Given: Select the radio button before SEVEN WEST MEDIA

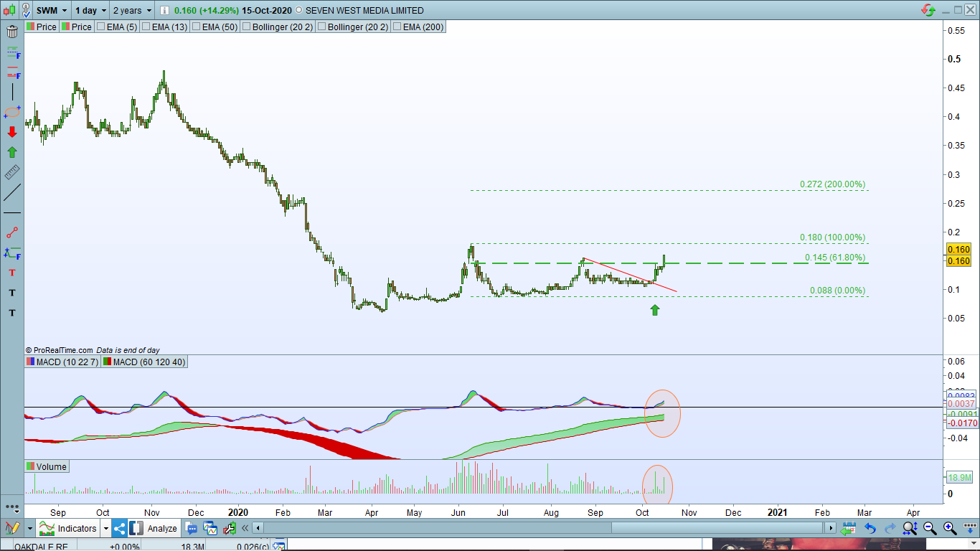Looking at the screenshot, I should [x=299, y=11].
